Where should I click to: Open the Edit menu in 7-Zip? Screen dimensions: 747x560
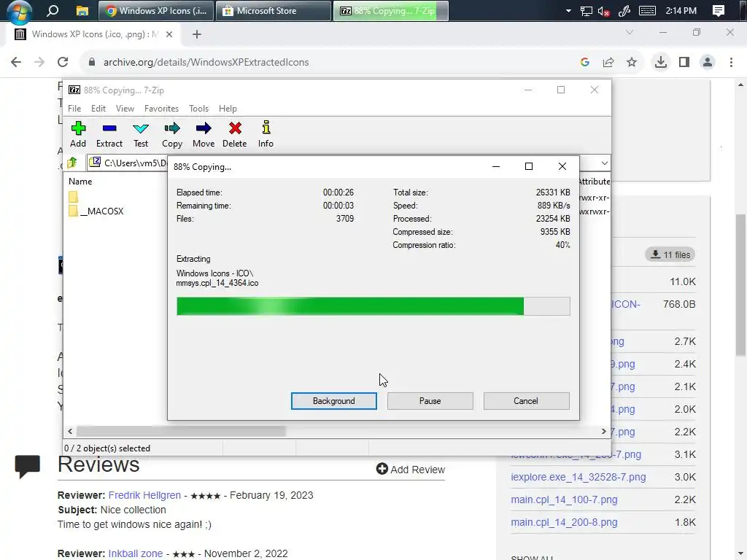(98, 109)
